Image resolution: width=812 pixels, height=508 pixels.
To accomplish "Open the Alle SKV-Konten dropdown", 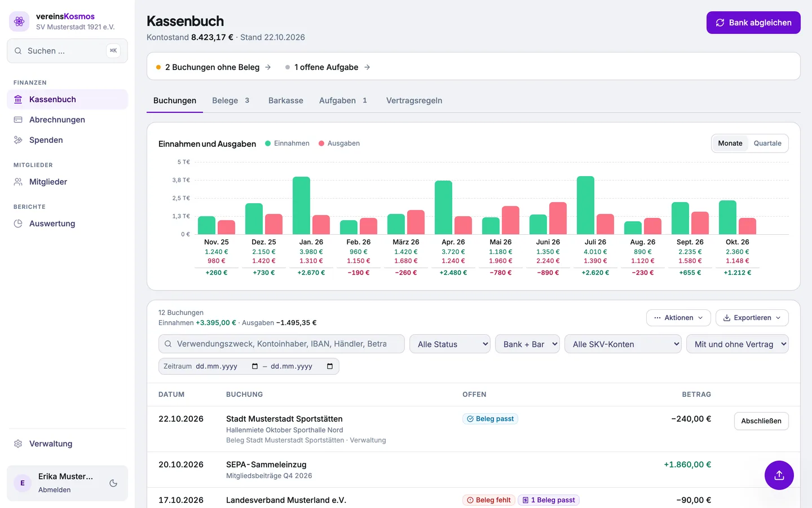I will click(x=623, y=344).
